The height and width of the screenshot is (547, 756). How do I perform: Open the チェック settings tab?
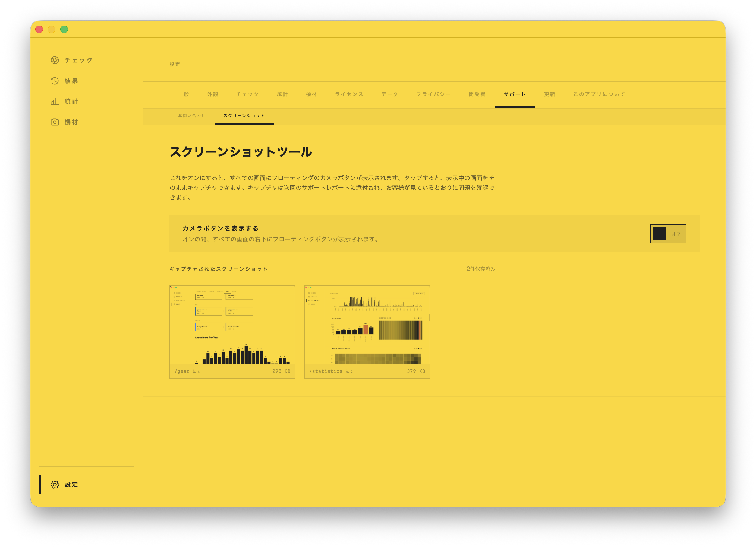(x=248, y=94)
